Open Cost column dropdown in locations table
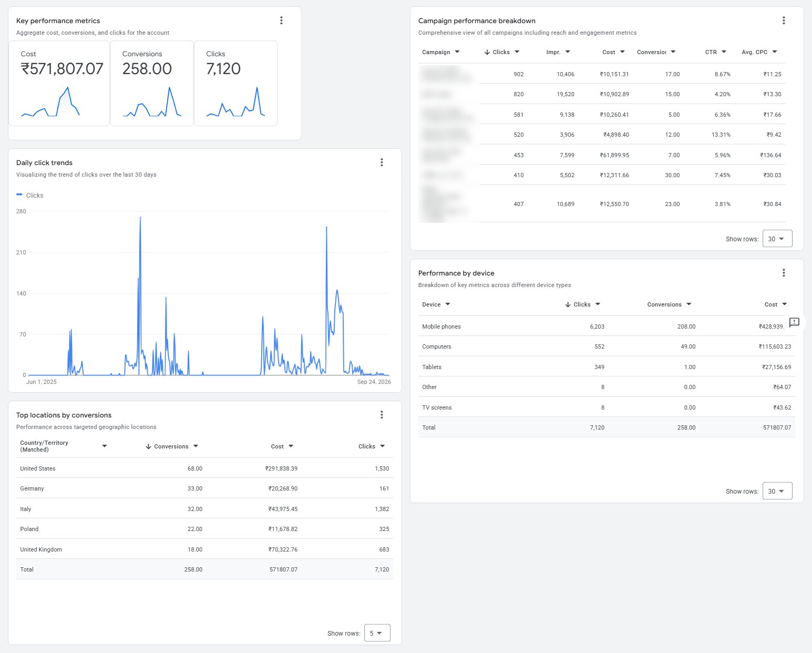This screenshot has height=653, width=812. (x=291, y=446)
